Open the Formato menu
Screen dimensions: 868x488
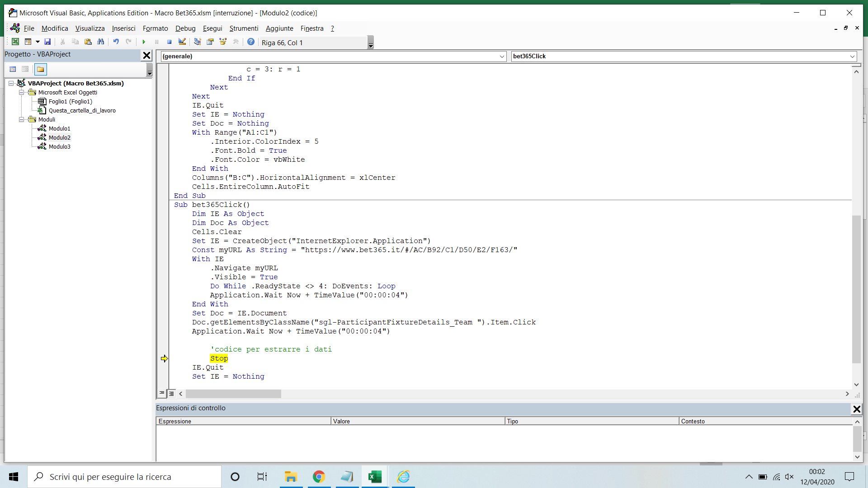coord(156,28)
